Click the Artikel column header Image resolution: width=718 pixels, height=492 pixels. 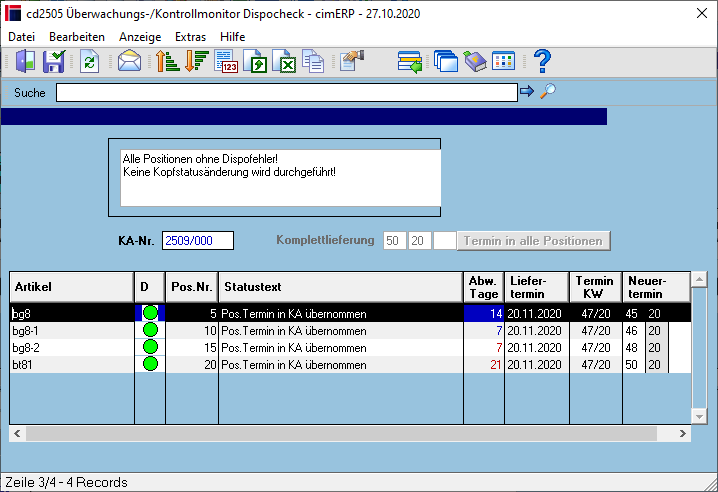pos(71,287)
